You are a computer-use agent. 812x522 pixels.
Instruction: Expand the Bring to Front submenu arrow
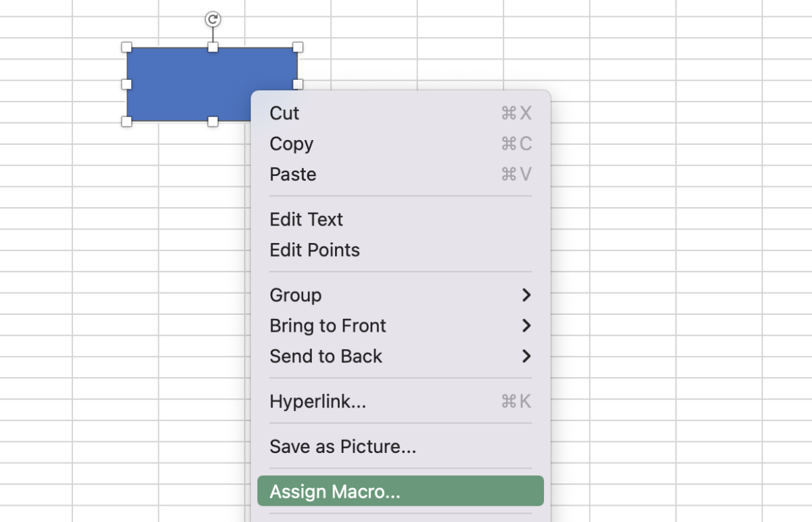click(x=526, y=326)
